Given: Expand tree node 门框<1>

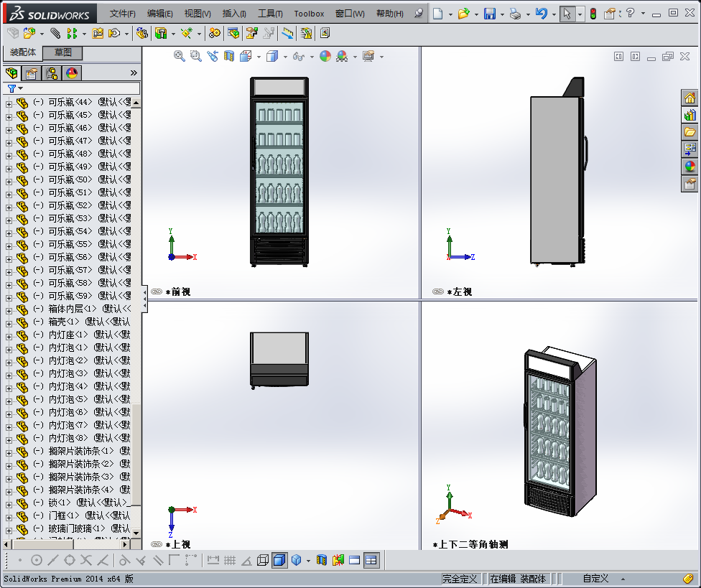Looking at the screenshot, I should click(x=9, y=518).
